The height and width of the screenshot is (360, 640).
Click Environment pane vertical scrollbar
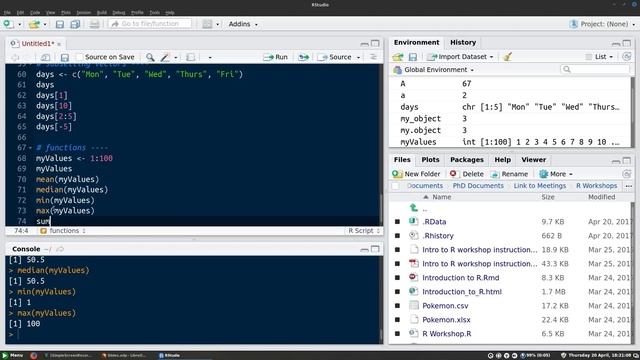click(x=633, y=112)
